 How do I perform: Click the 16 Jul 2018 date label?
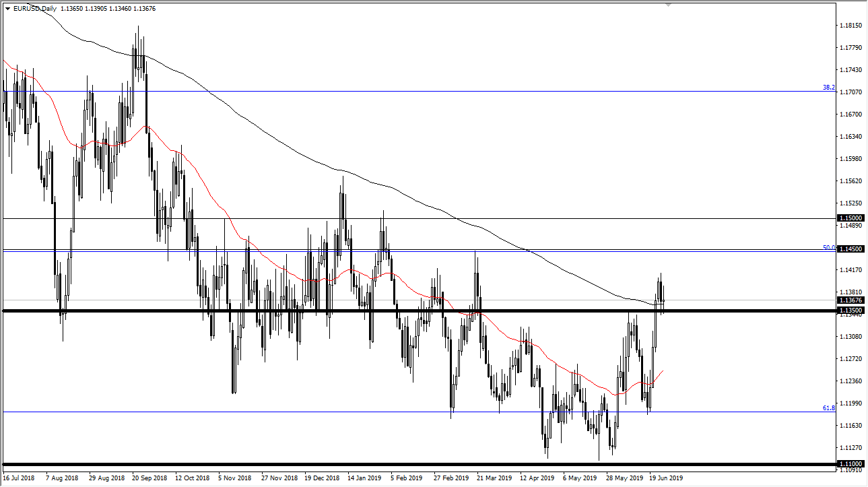[19, 478]
